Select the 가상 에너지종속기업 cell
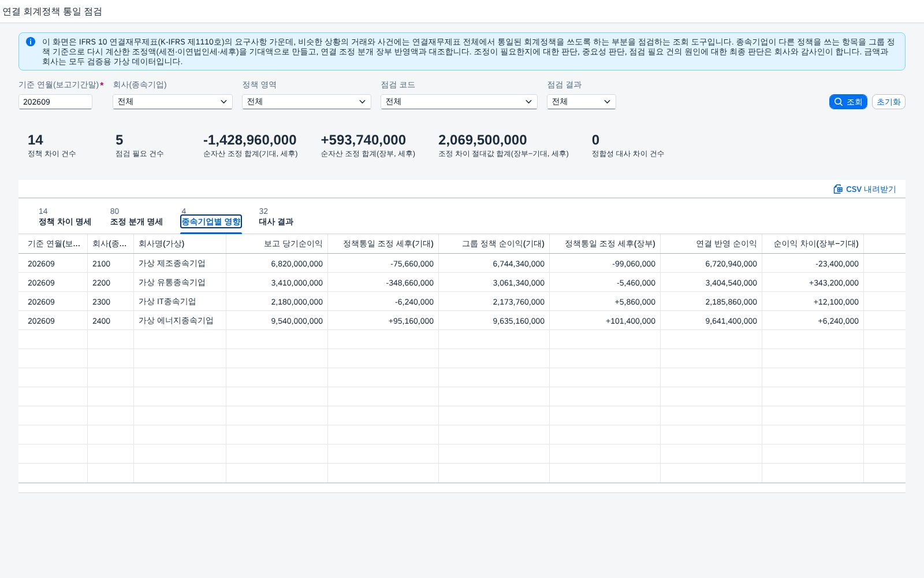This screenshot has height=578, width=924. click(180, 321)
